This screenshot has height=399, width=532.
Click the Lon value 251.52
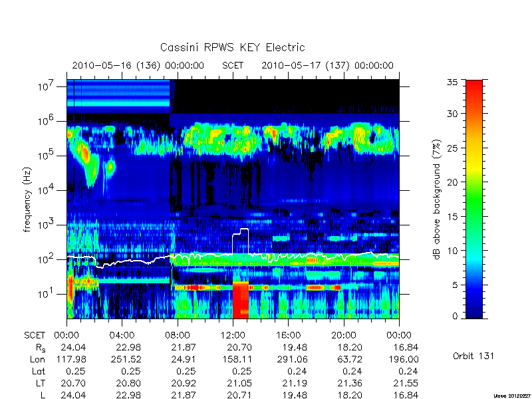point(126,359)
